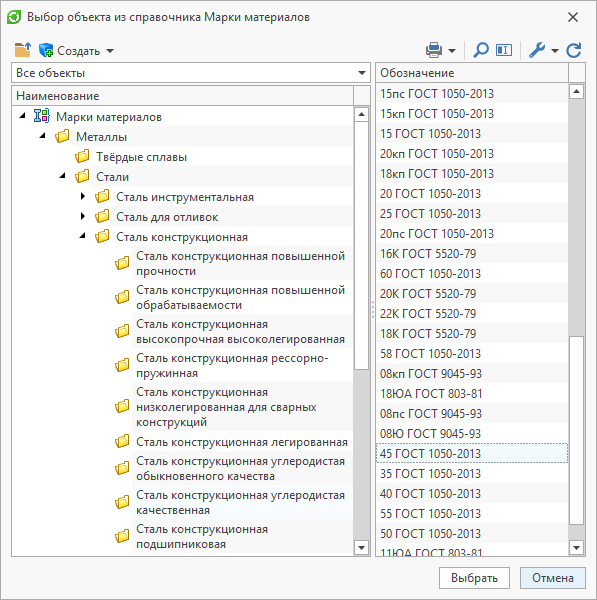Open the printer options dropdown arrow
This screenshot has width=597, height=600.
(x=452, y=51)
